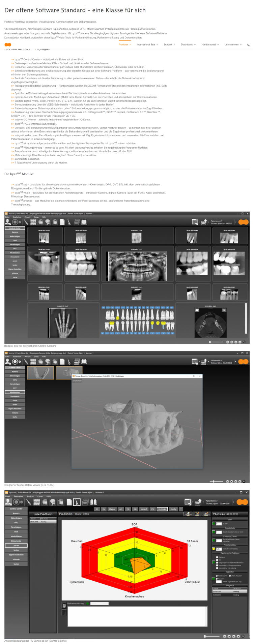This screenshot has height=644, width=253.
Task: Select Fernröntgen in Control Center screenshot sidebar
Action: pos(15,244)
